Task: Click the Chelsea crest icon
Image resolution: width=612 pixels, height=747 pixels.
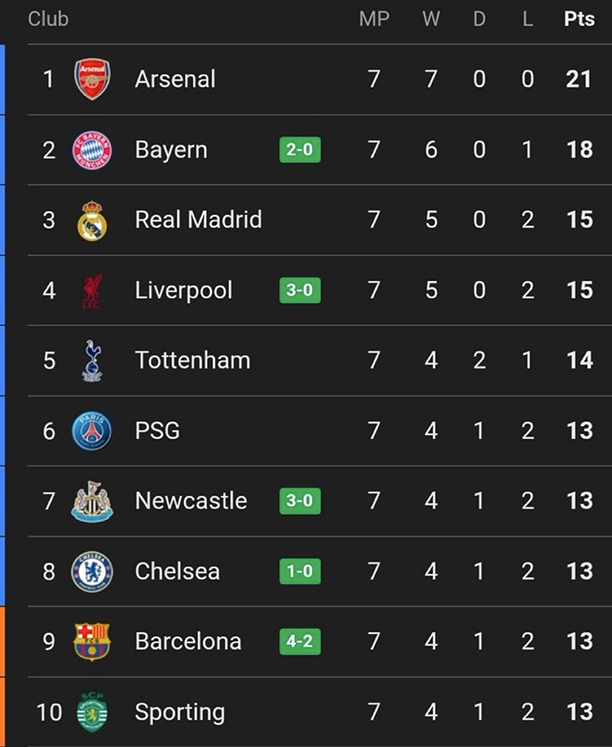Action: click(92, 572)
